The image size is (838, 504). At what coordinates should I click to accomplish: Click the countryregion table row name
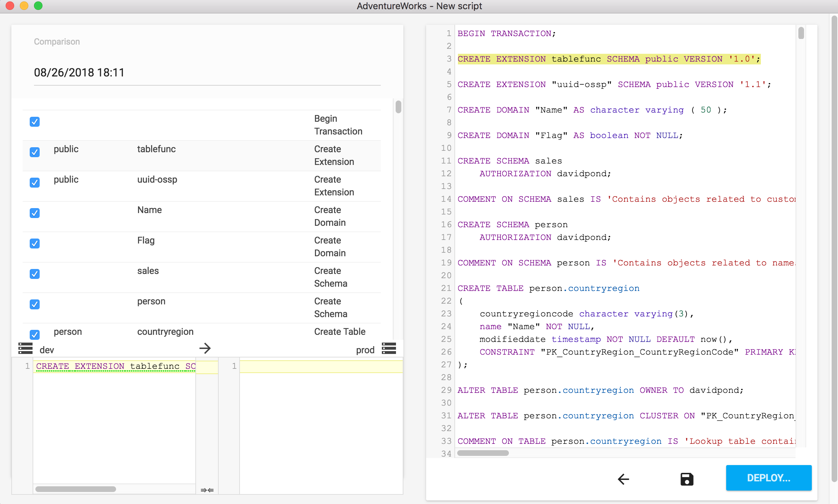[165, 332]
